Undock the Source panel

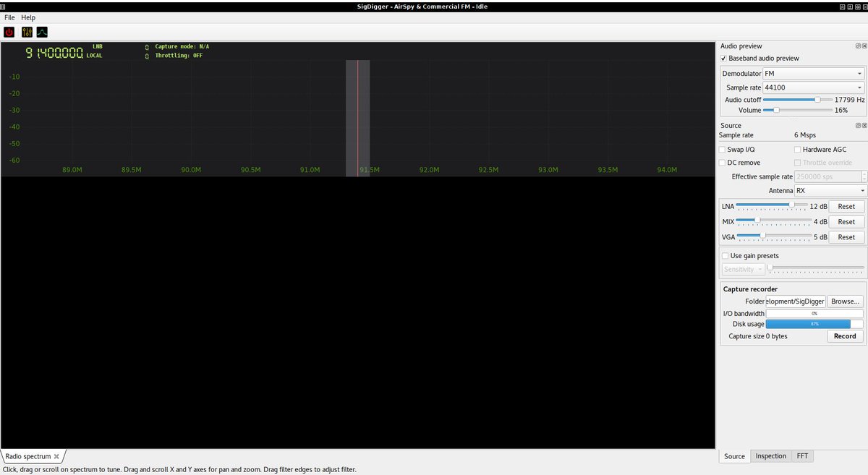858,125
